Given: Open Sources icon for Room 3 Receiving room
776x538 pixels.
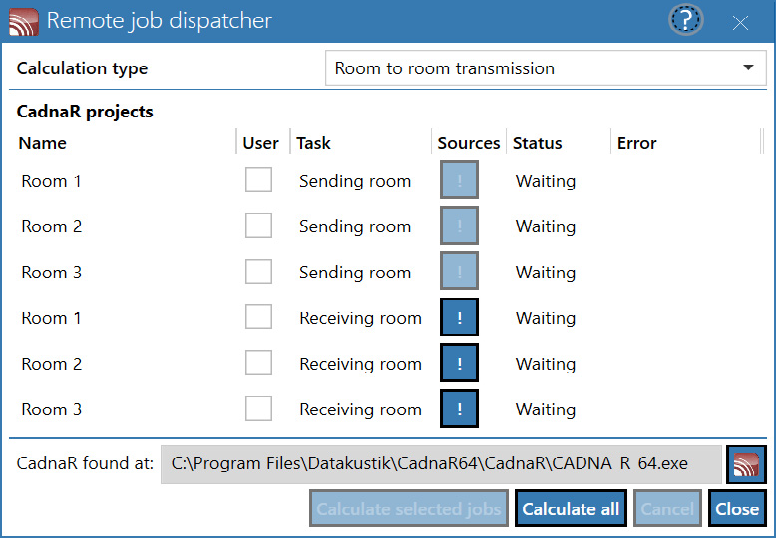Looking at the screenshot, I should click(x=459, y=409).
